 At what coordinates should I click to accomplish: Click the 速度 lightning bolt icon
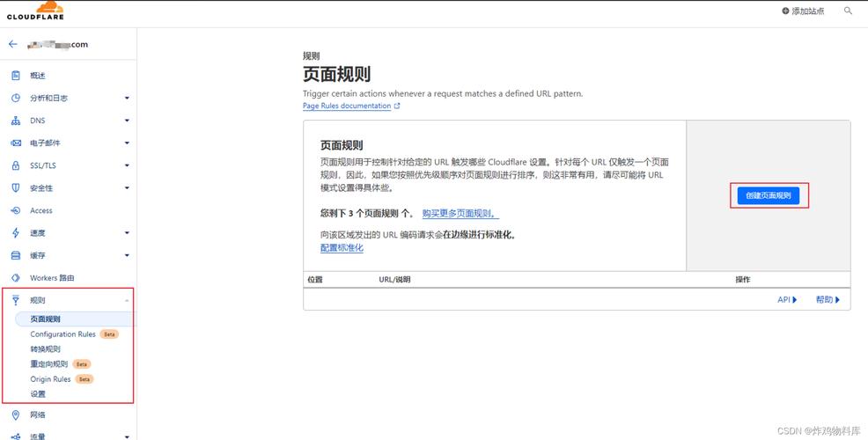click(16, 233)
